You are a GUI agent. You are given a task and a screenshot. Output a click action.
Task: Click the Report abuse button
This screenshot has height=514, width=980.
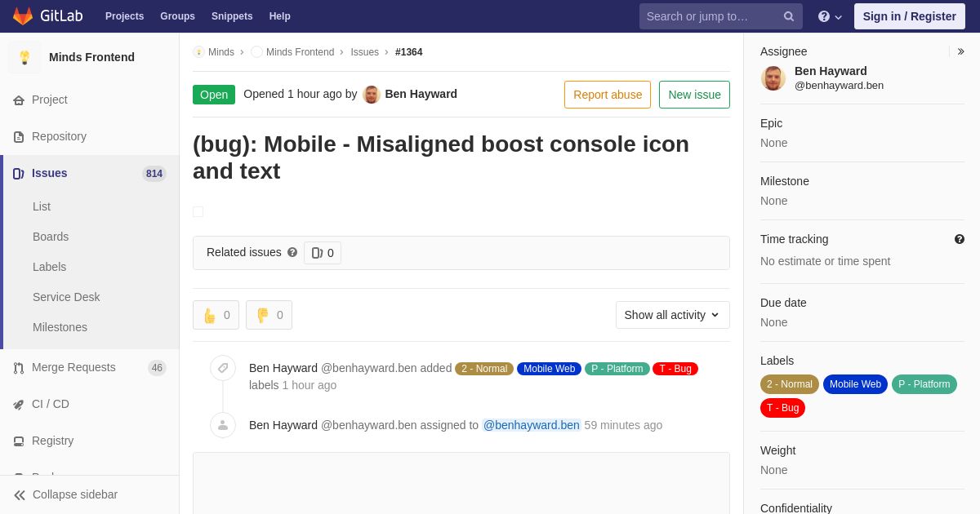(x=608, y=95)
